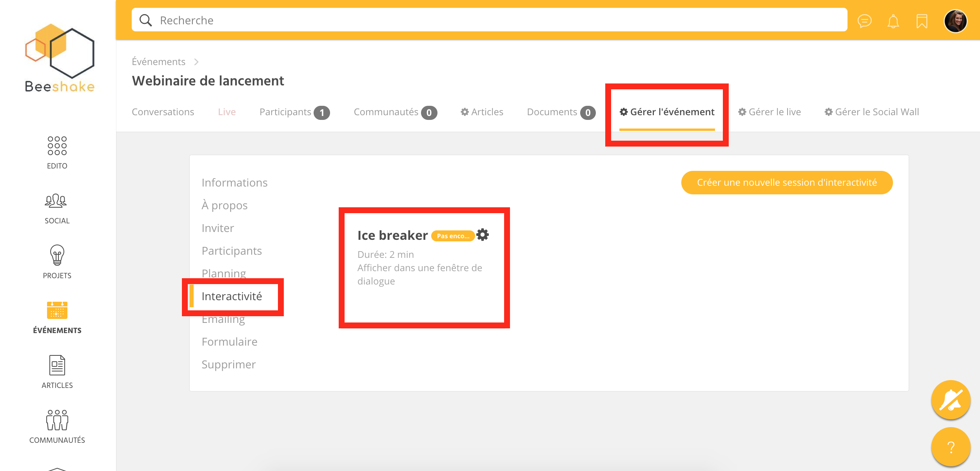Open the bookmarks icon in header
This screenshot has height=471, width=980.
pos(922,21)
